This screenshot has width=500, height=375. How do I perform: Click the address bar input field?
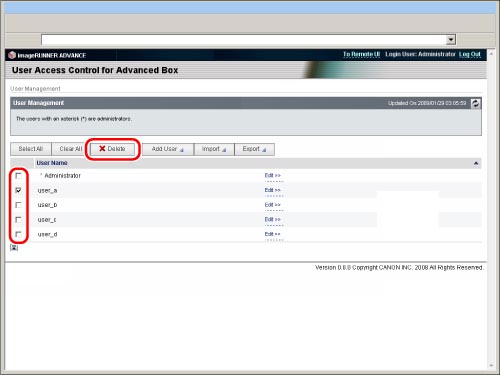coord(244,40)
